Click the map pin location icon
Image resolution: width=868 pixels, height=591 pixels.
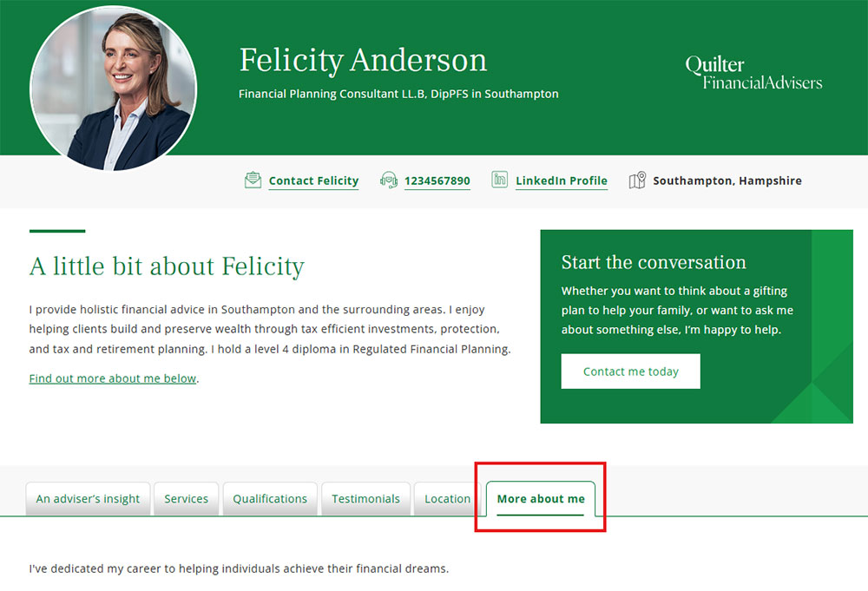point(637,181)
